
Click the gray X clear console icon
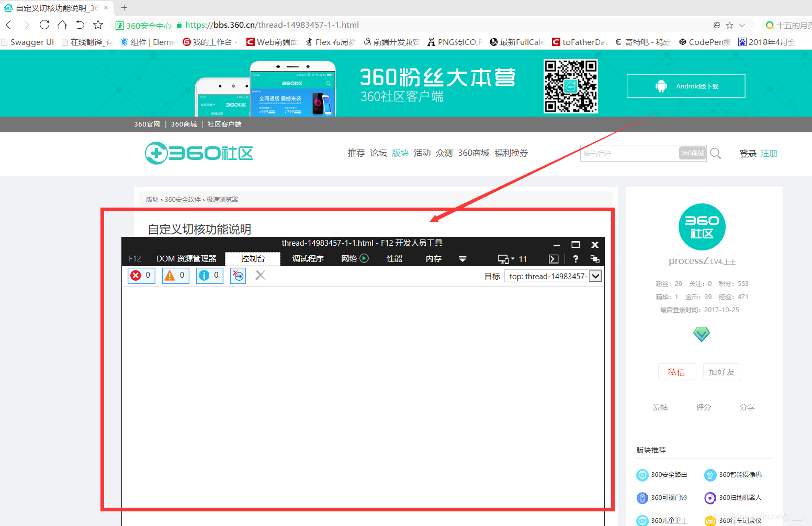(x=261, y=275)
